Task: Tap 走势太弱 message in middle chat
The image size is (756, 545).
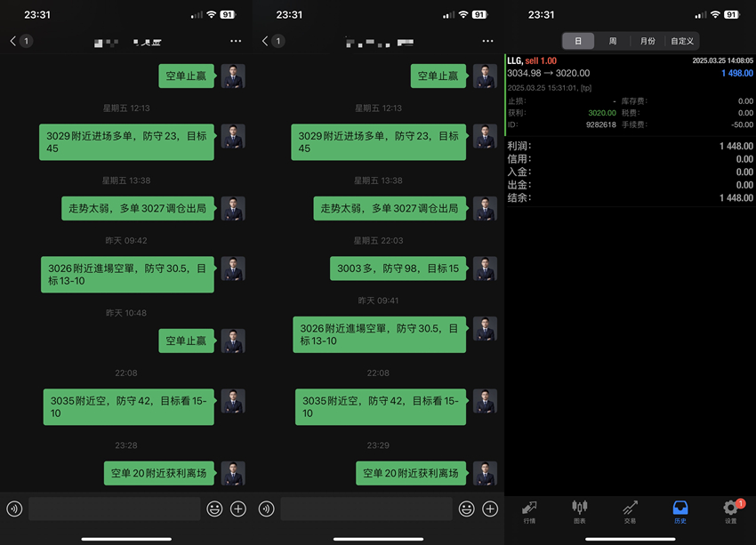Action: tap(390, 208)
